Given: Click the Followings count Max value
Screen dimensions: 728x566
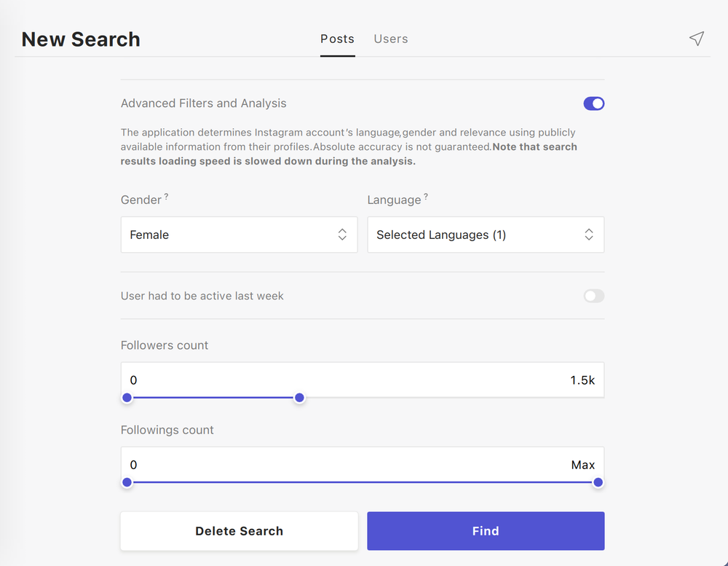Looking at the screenshot, I should (582, 465).
